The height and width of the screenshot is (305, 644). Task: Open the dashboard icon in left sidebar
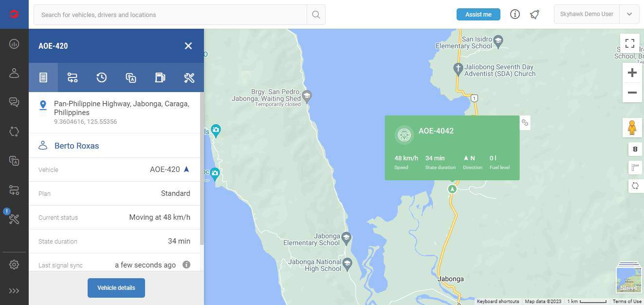point(14,44)
